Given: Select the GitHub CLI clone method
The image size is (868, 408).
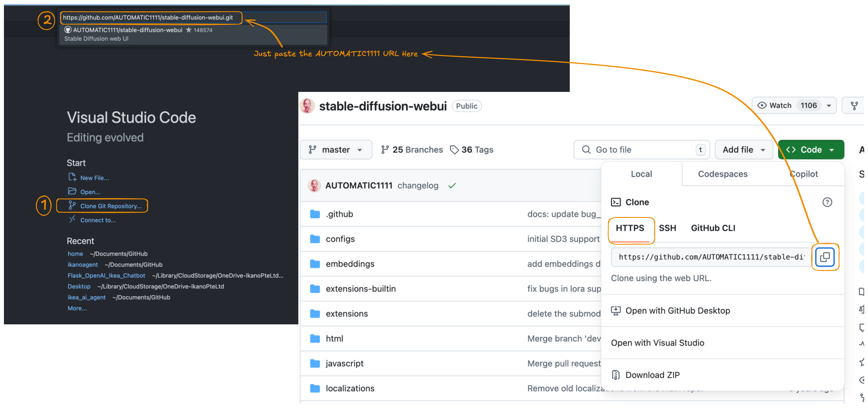Looking at the screenshot, I should point(713,228).
